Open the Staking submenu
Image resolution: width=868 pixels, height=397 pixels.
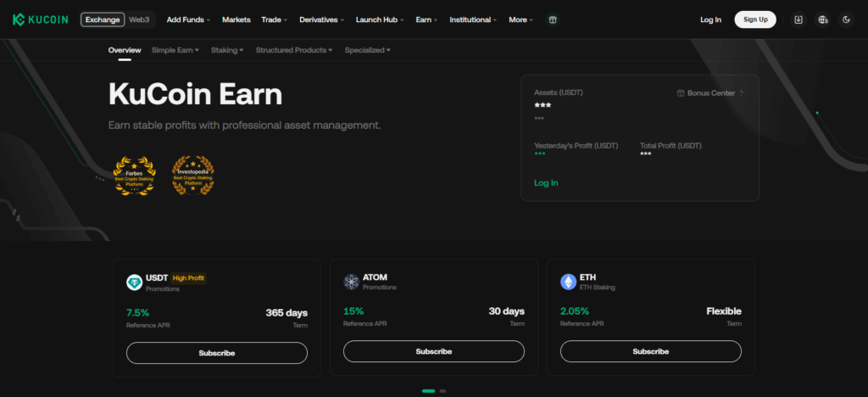227,50
